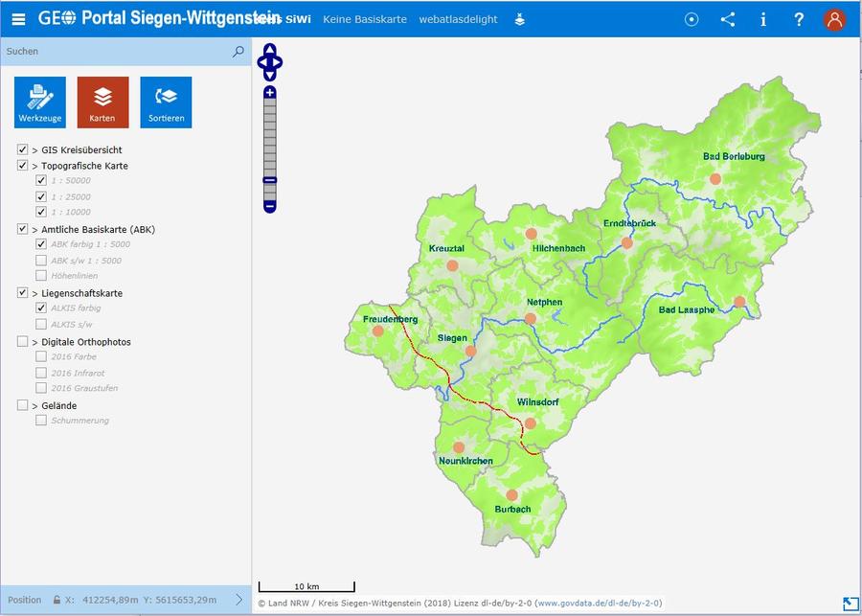Uncheck the GIS Kreisübersicht layer

tap(23, 149)
